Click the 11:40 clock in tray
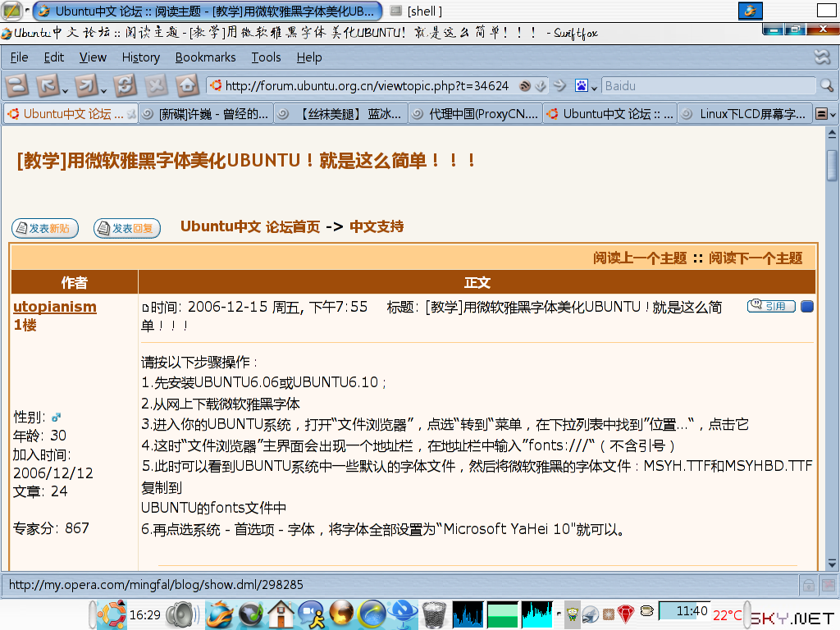The width and height of the screenshot is (840, 630). [x=684, y=610]
